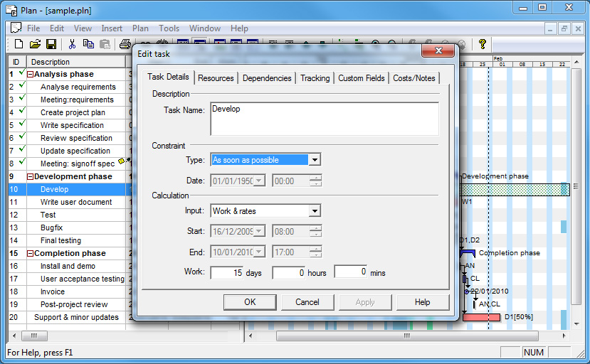The height and width of the screenshot is (364, 590).
Task: Click the Paste clipboard icon
Action: pos(105,44)
